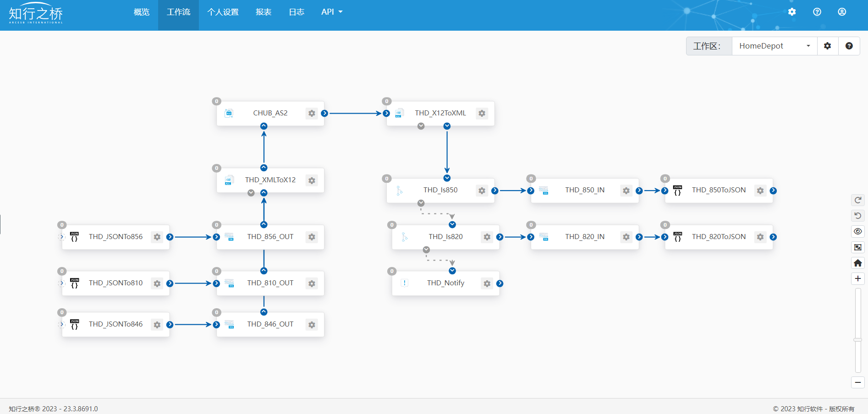Open settings gear on CHUB_AS2 connector
This screenshot has height=414, width=868.
click(x=312, y=114)
